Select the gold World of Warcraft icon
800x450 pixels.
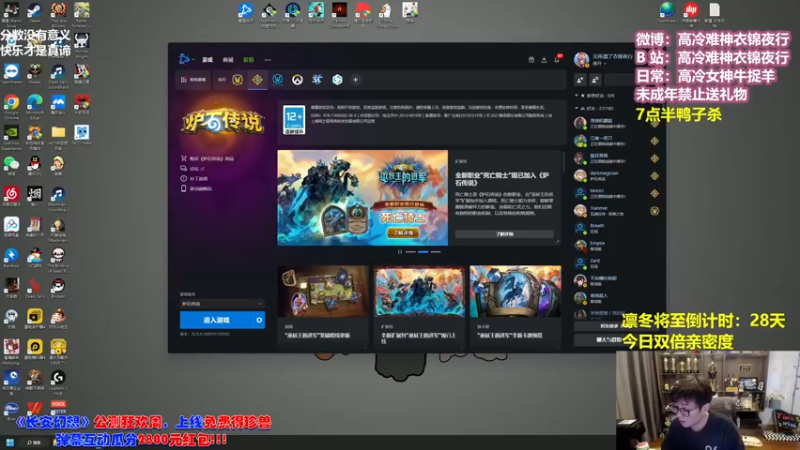(x=237, y=80)
